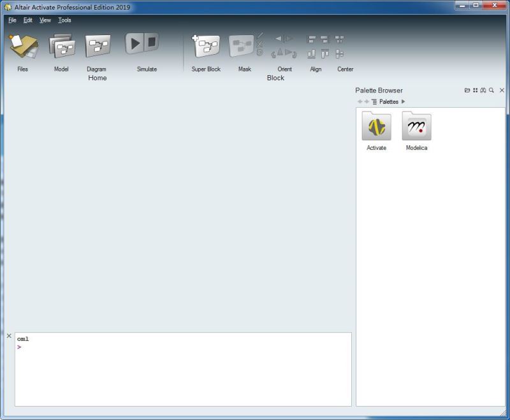Align blocks right using top-right Align icon

324,40
